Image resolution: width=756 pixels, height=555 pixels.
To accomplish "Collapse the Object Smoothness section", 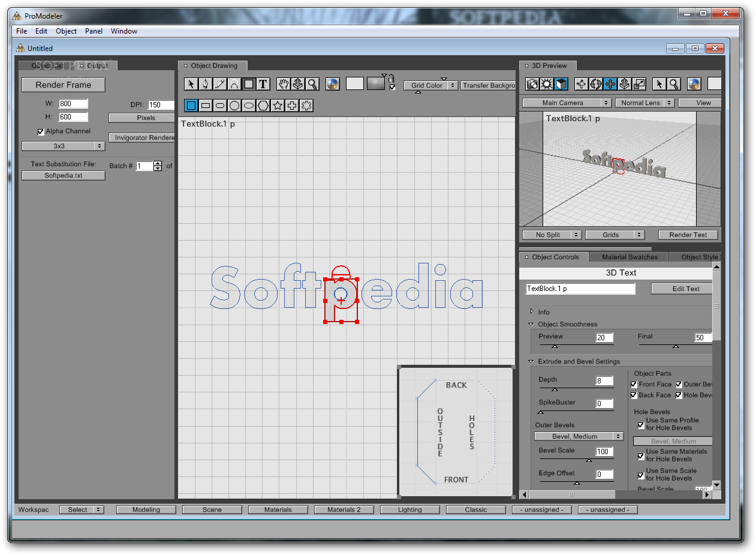I will 531,324.
